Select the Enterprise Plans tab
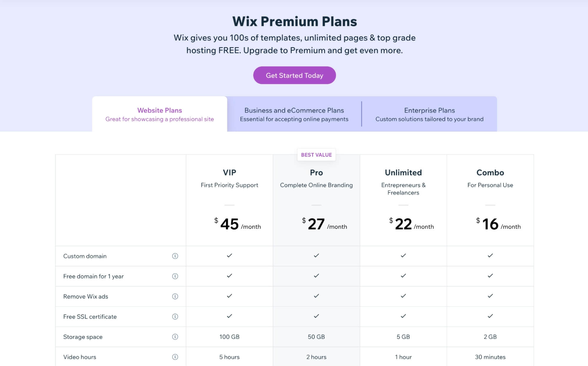Image resolution: width=588 pixels, height=366 pixels. pyautogui.click(x=429, y=114)
